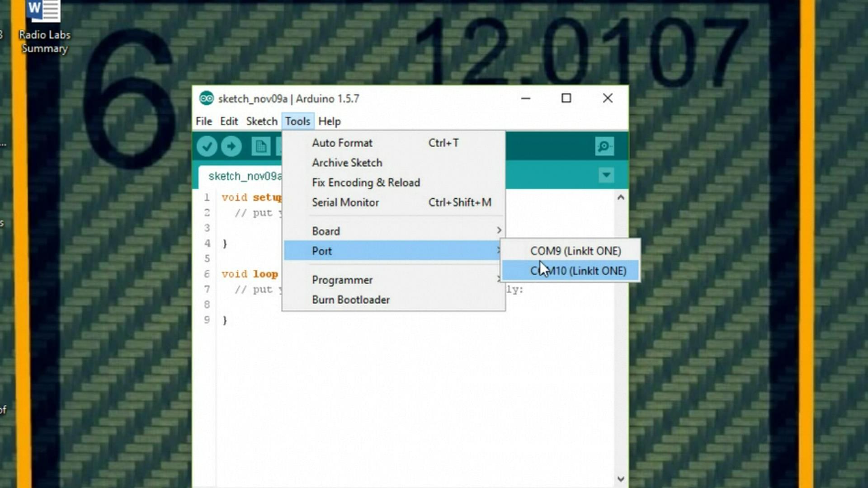Expand the Port submenu entry

pos(393,251)
